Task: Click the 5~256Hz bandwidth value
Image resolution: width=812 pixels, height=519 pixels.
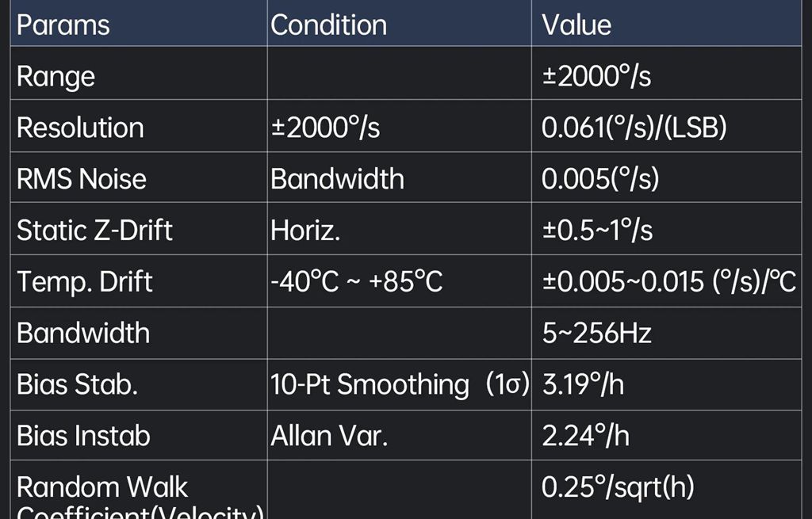Action: [x=596, y=333]
